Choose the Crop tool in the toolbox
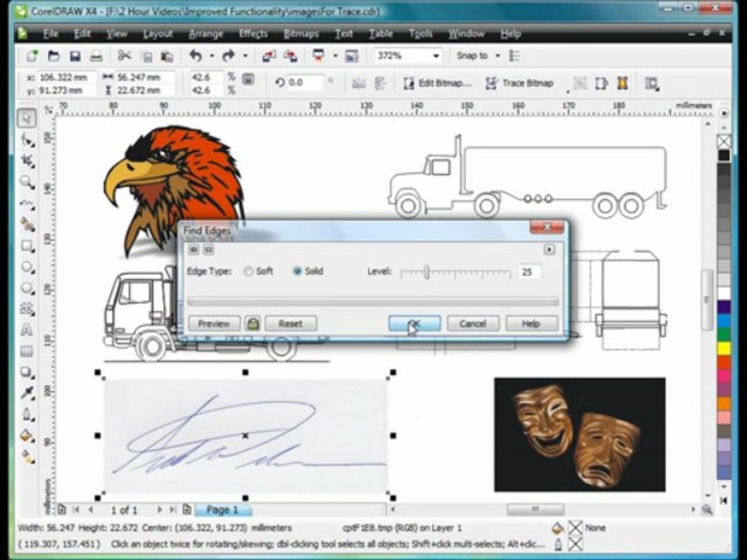 tap(27, 161)
